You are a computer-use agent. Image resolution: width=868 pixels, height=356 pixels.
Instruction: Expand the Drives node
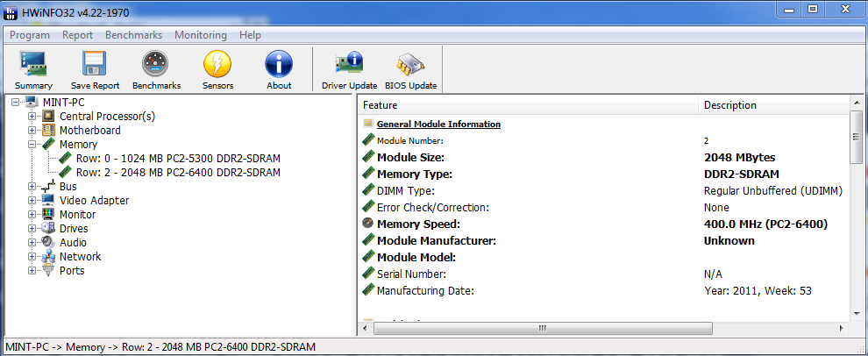(32, 229)
